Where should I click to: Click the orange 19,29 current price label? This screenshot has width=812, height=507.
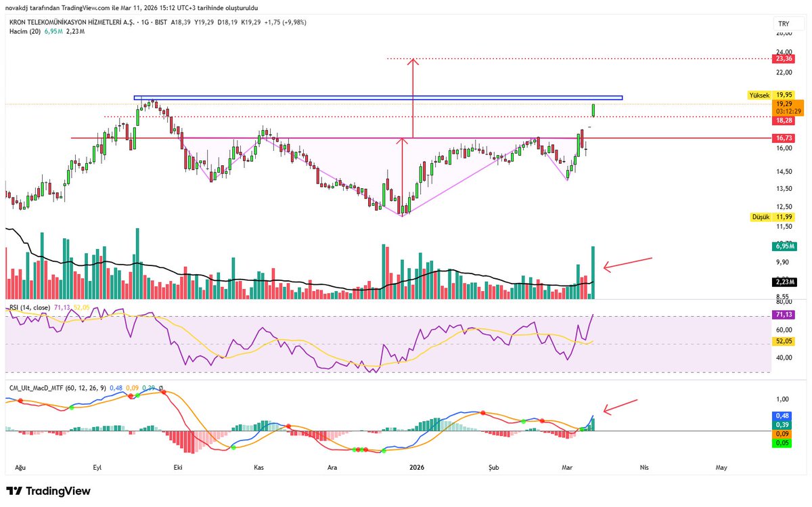coord(788,104)
